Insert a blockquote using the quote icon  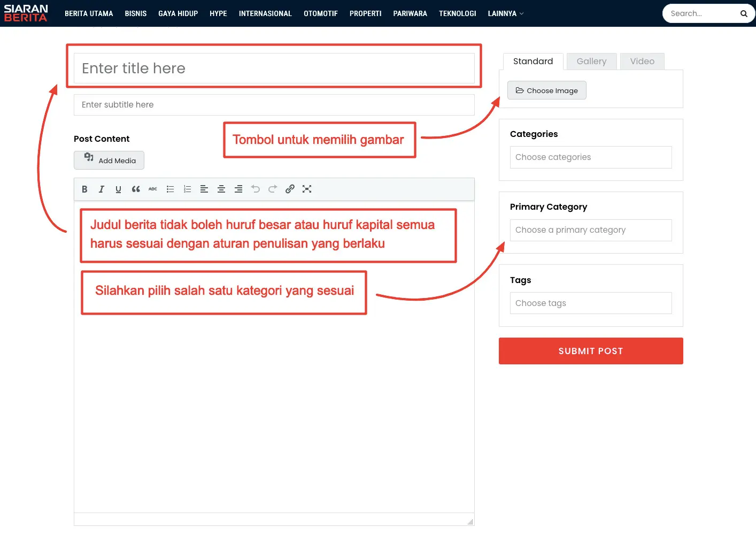coord(136,189)
